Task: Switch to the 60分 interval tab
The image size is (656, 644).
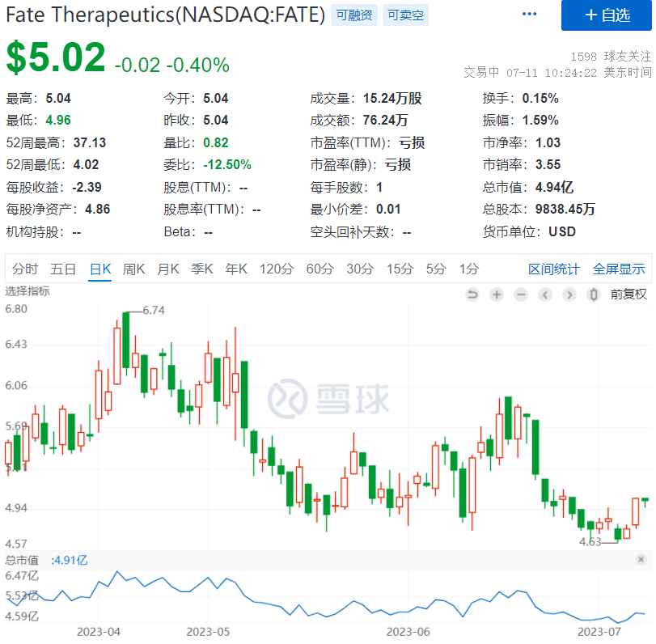Action: coord(320,269)
